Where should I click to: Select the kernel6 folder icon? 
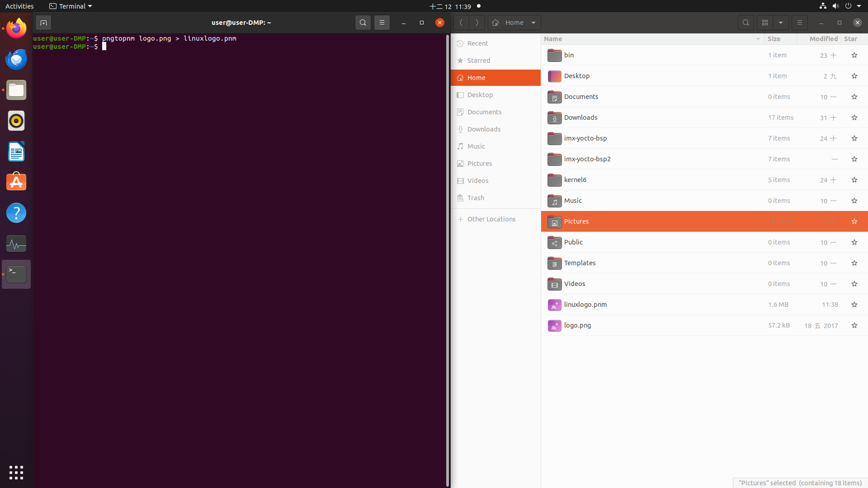tap(554, 180)
